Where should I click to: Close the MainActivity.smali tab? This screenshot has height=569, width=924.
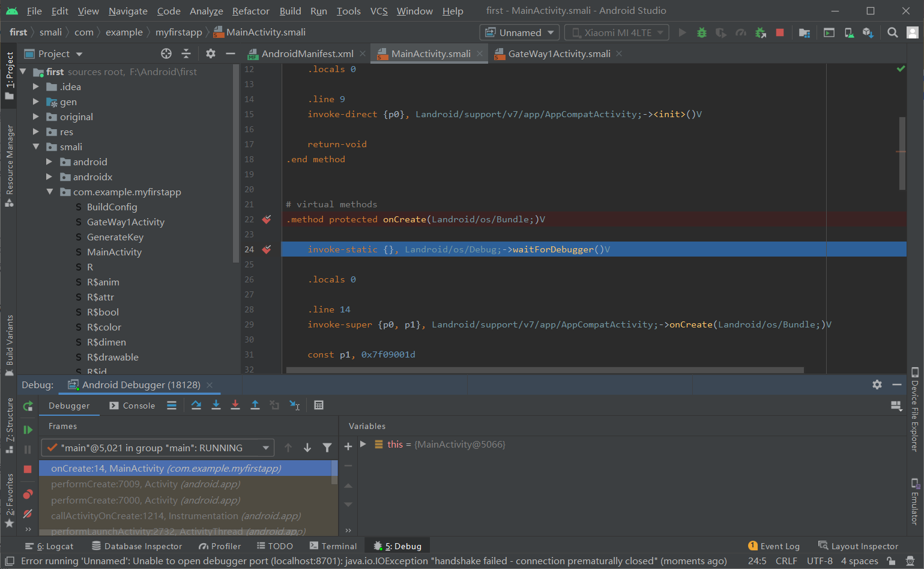click(x=480, y=53)
